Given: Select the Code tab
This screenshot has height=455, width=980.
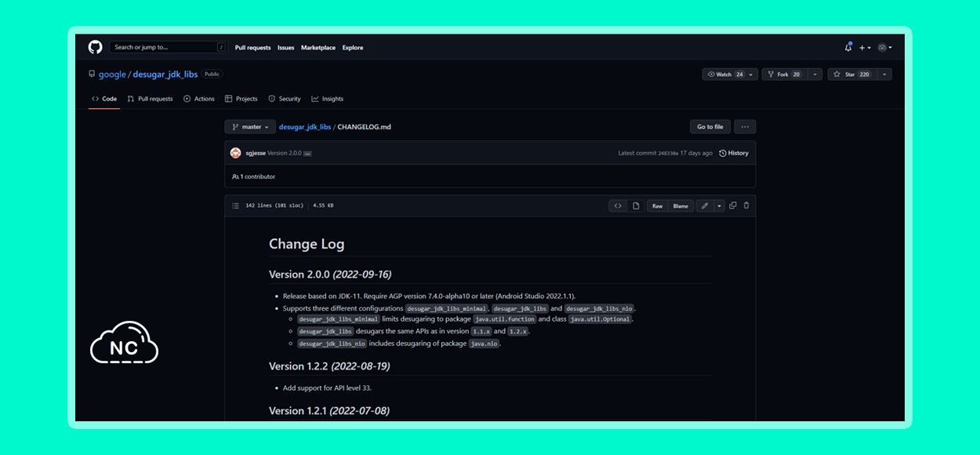Looking at the screenshot, I should pyautogui.click(x=104, y=99).
